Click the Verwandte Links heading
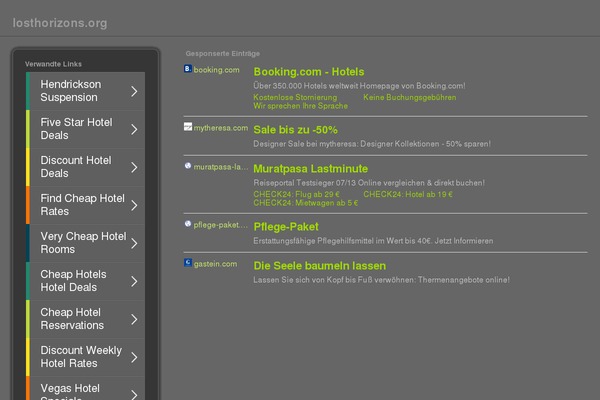 (x=53, y=64)
